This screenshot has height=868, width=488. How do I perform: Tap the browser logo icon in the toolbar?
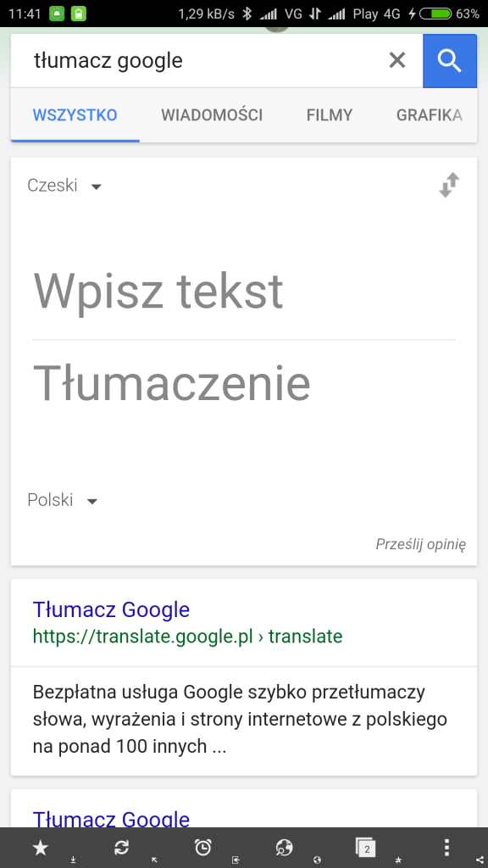click(284, 847)
